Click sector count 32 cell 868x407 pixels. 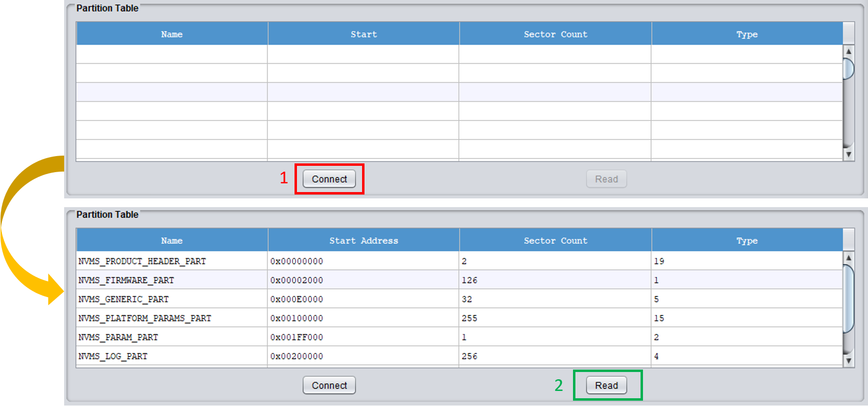[555, 299]
